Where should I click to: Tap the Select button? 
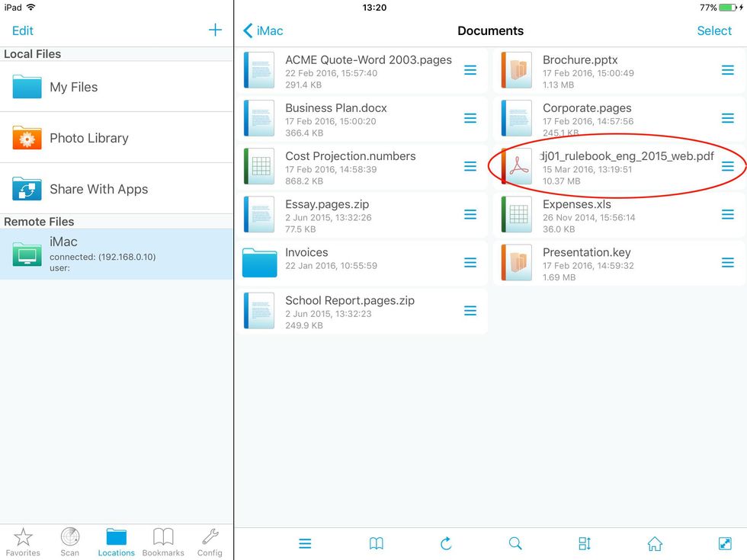tap(714, 30)
